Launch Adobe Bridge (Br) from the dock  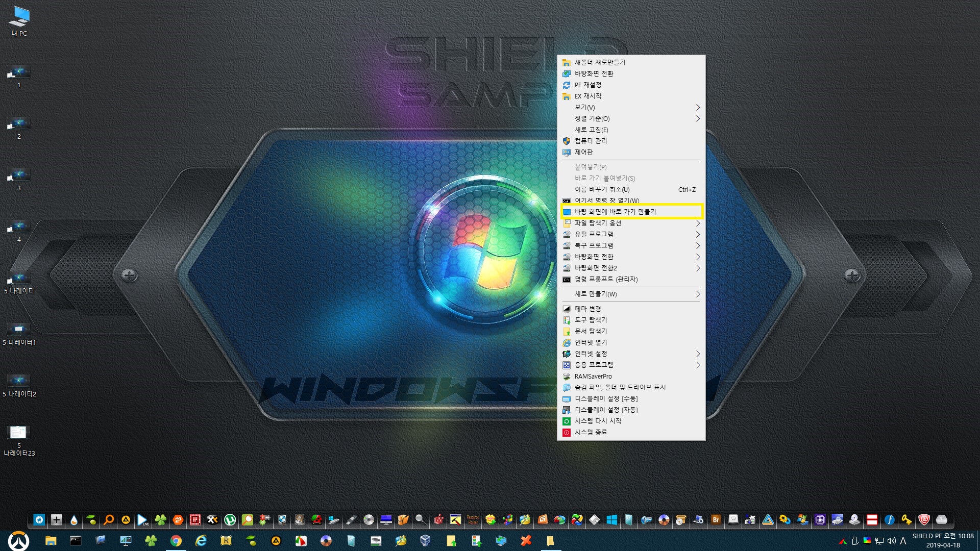pos(716,520)
